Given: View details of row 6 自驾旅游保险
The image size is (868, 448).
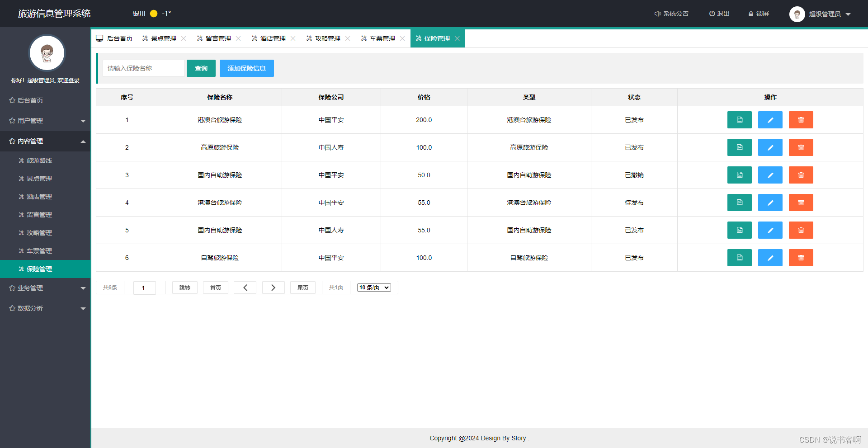Looking at the screenshot, I should pos(739,258).
